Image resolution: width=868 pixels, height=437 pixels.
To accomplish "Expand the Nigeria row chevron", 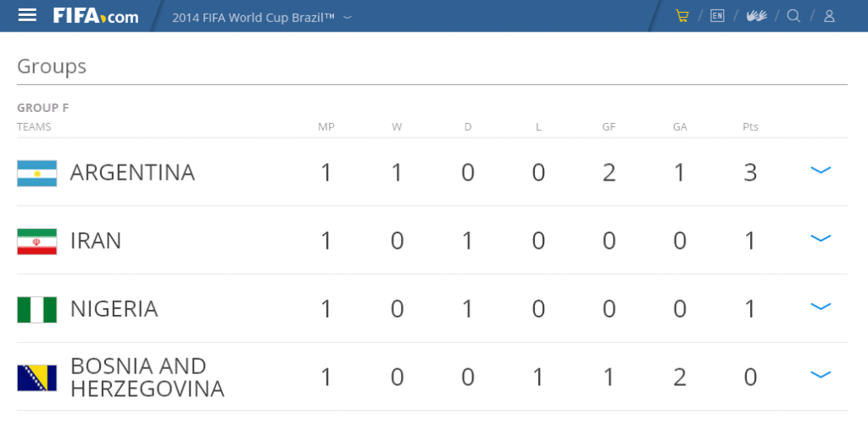I will pos(821,306).
